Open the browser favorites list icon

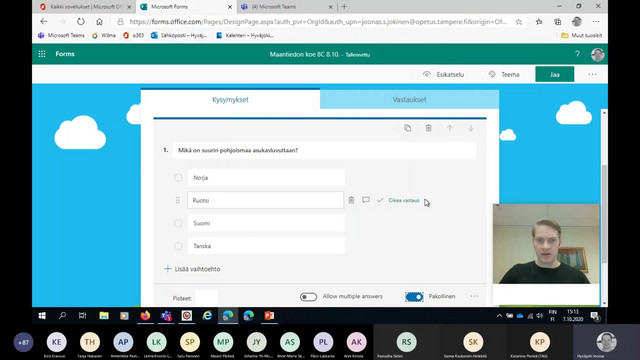(x=539, y=22)
